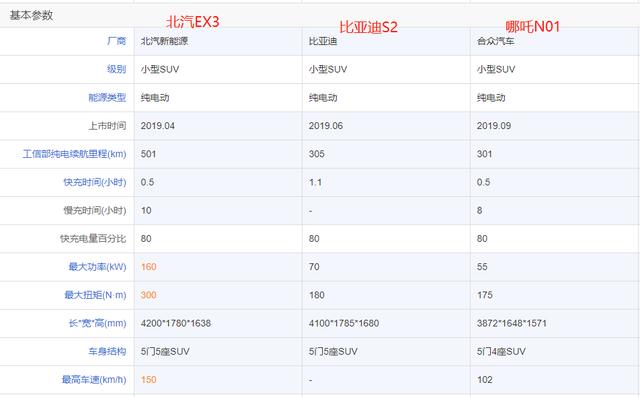Select top speed value 102
The image size is (640, 397).
485,380
